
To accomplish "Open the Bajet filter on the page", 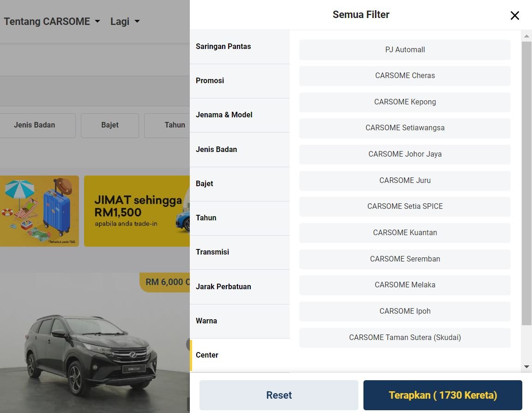I will [x=110, y=125].
